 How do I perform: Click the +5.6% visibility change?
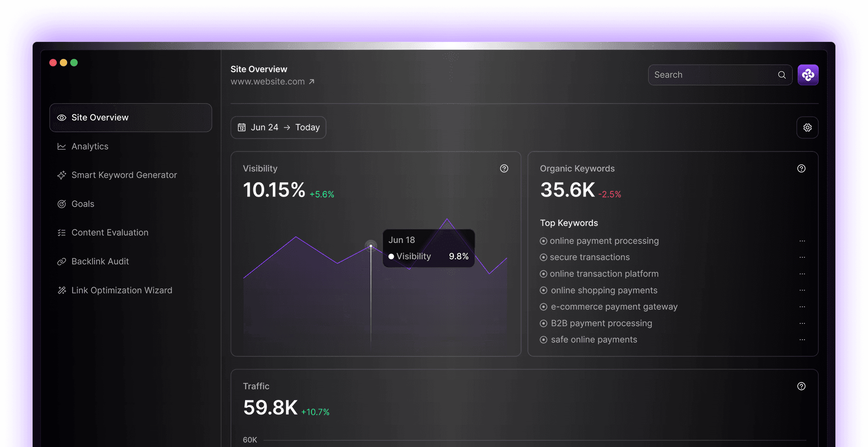(x=322, y=195)
